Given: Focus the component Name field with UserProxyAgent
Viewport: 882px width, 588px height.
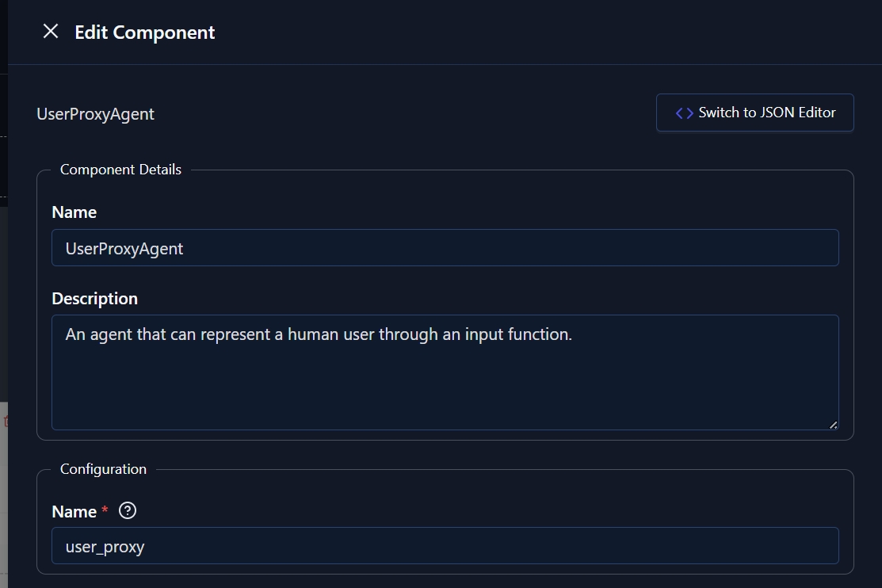Looking at the screenshot, I should tap(445, 247).
